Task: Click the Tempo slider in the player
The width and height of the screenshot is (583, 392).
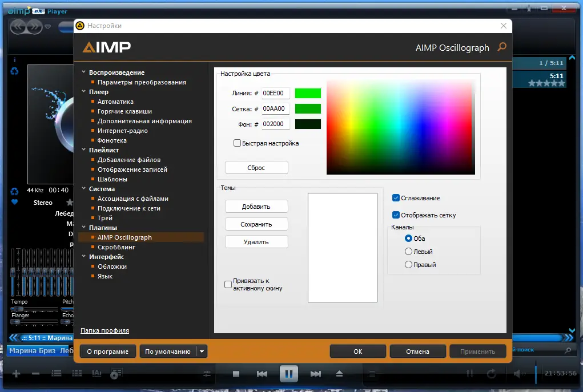Action: coord(34,309)
